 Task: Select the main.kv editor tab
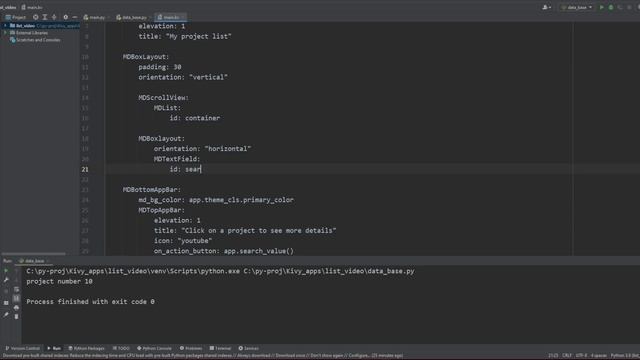tap(171, 17)
